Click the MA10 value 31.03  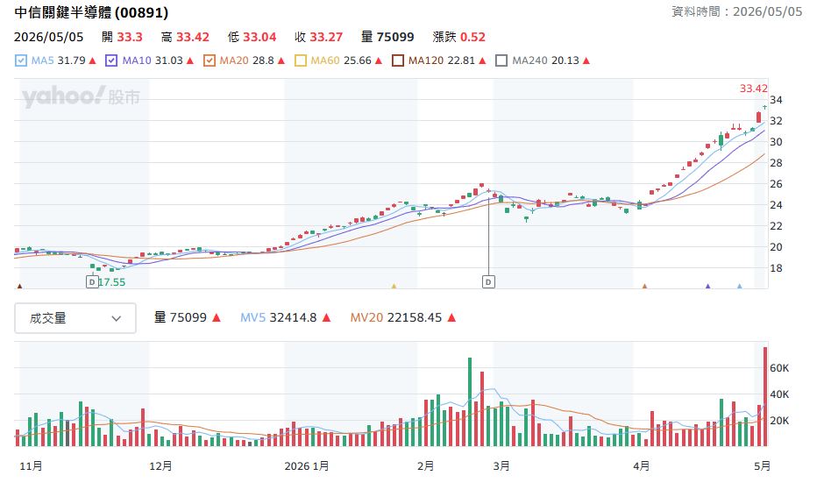click(169, 60)
